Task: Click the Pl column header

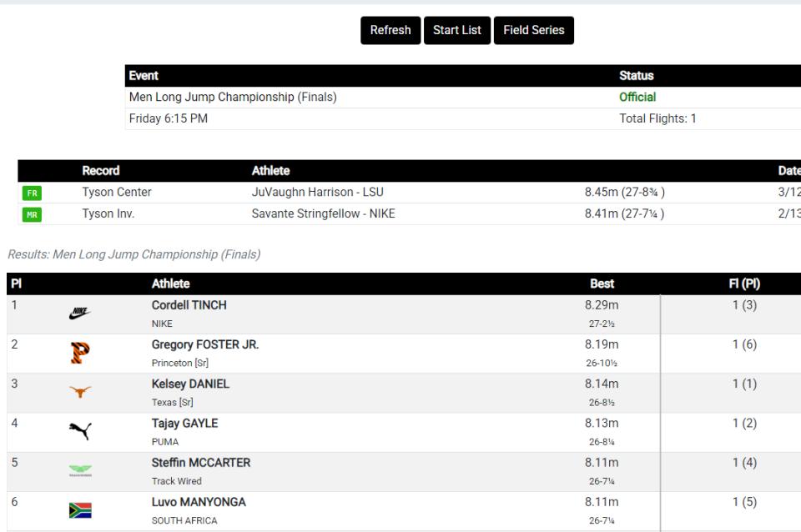Action: (15, 284)
